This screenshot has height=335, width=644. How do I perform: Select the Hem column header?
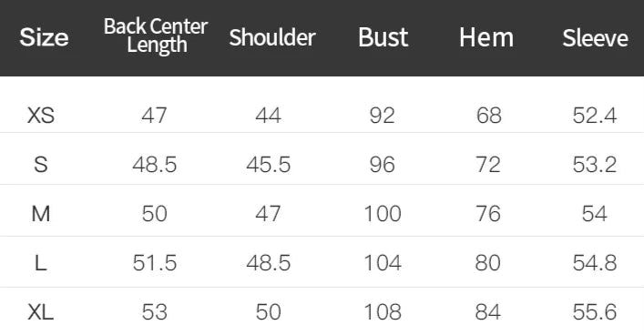(486, 37)
